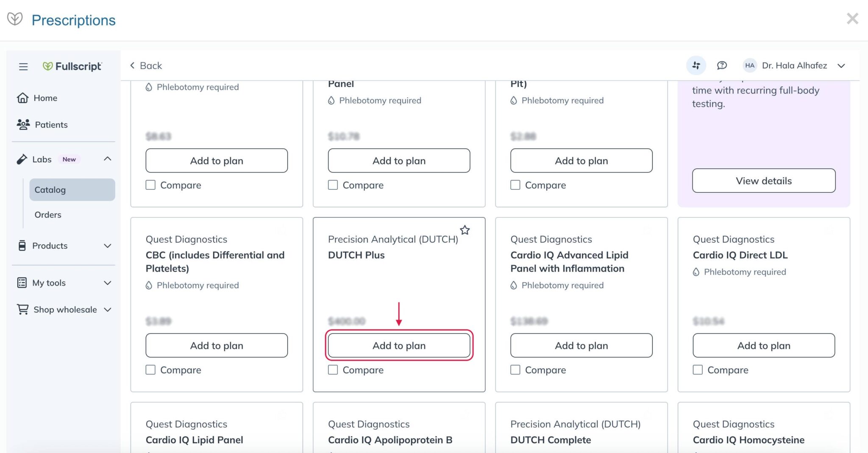Select Catalog in the Labs menu

[50, 189]
